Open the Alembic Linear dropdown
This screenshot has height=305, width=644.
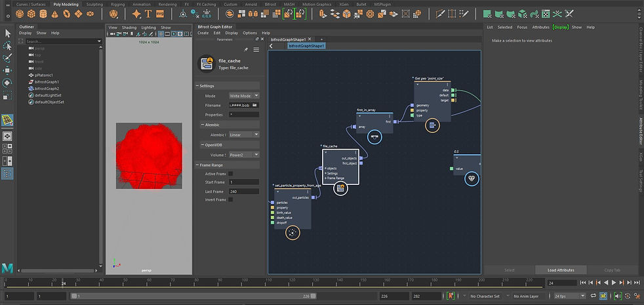pos(243,134)
